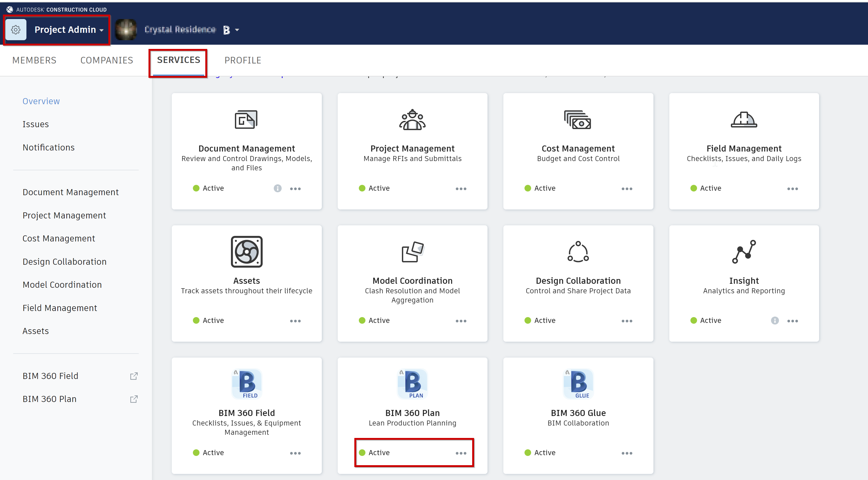Open more options menu on BIM 360 Glue card

coord(627,453)
